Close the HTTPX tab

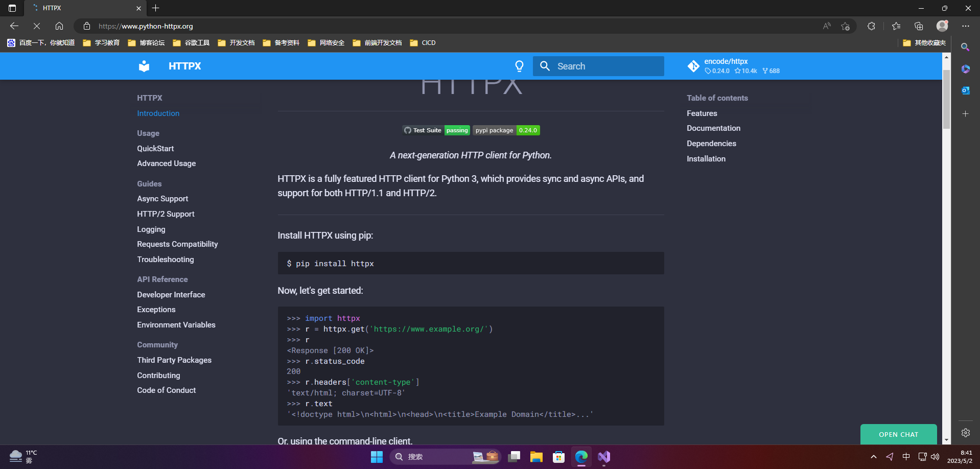pyautogui.click(x=138, y=8)
